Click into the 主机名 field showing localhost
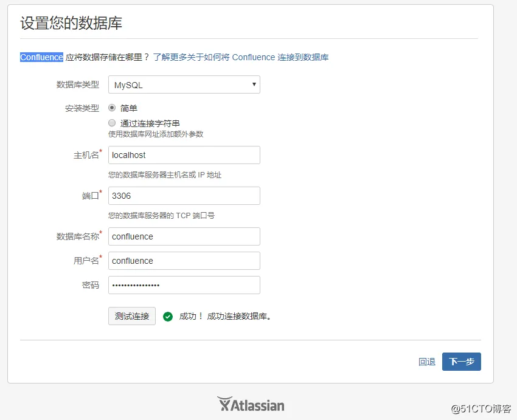517x420 pixels. pos(184,155)
